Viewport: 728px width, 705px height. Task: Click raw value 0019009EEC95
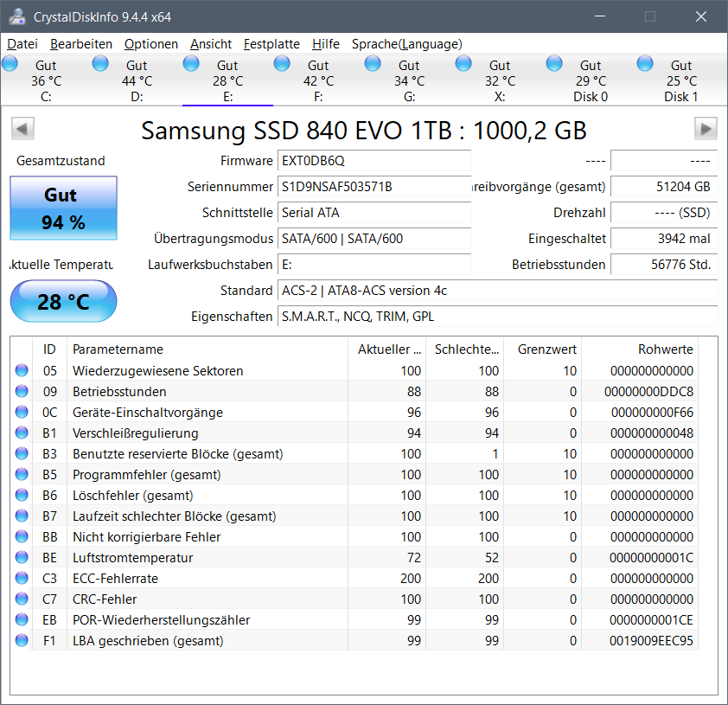pyautogui.click(x=651, y=640)
